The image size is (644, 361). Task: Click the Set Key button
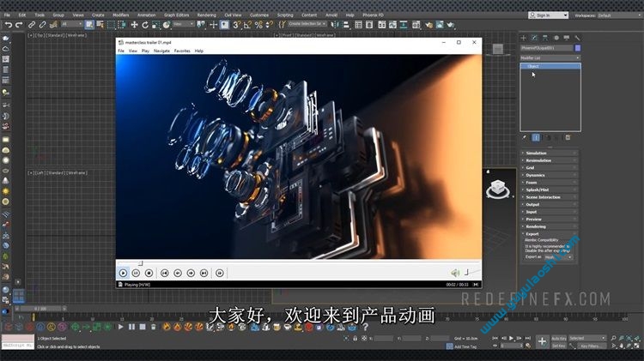point(559,346)
